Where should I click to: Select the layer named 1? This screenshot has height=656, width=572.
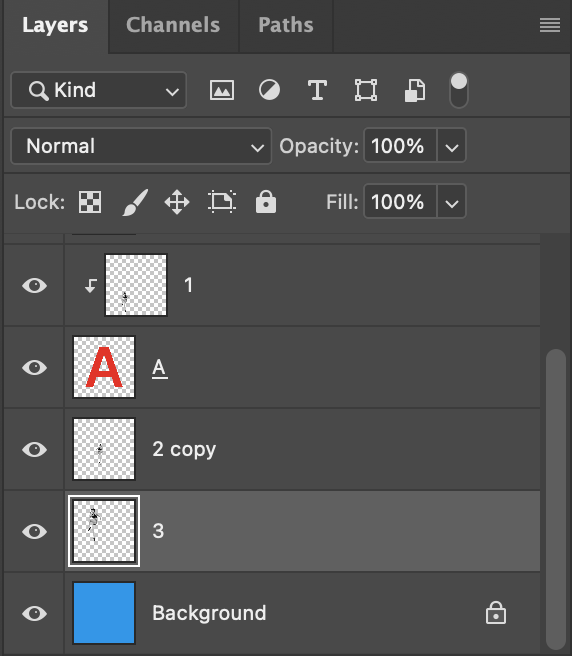(188, 285)
